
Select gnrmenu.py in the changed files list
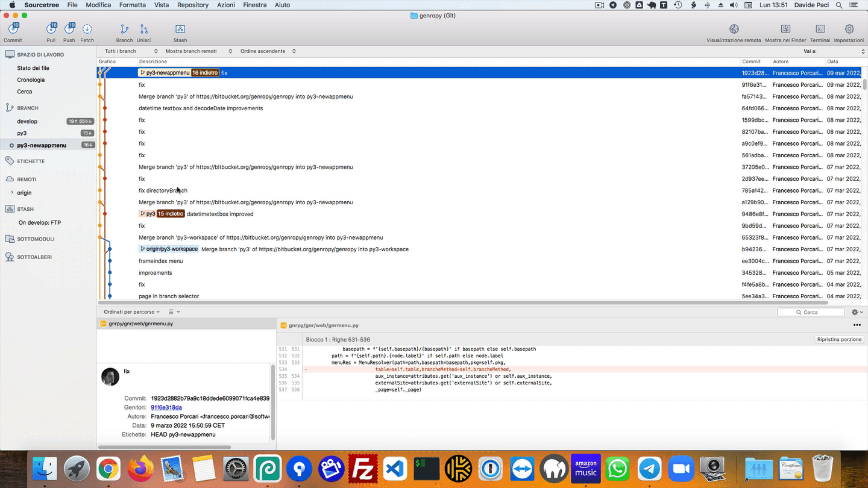(186, 324)
